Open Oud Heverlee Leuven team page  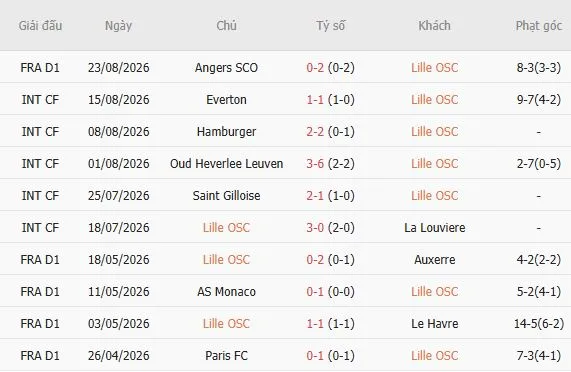226,164
